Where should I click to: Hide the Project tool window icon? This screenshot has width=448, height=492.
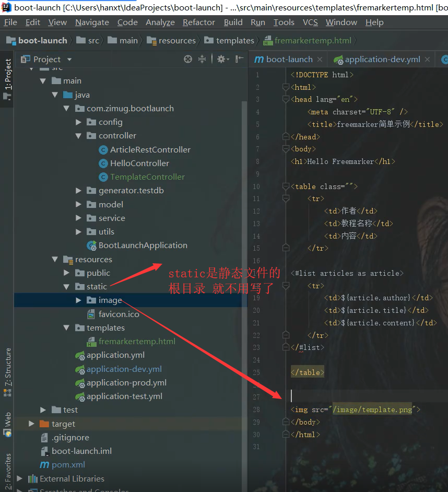coord(239,59)
